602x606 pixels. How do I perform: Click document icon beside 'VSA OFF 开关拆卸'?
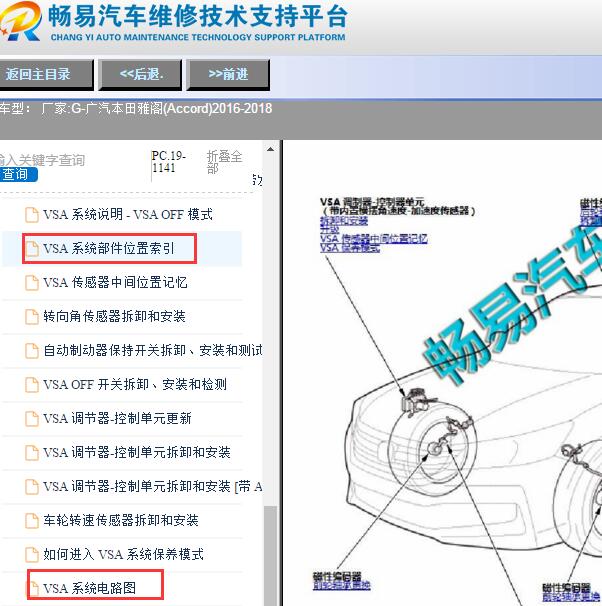click(32, 385)
